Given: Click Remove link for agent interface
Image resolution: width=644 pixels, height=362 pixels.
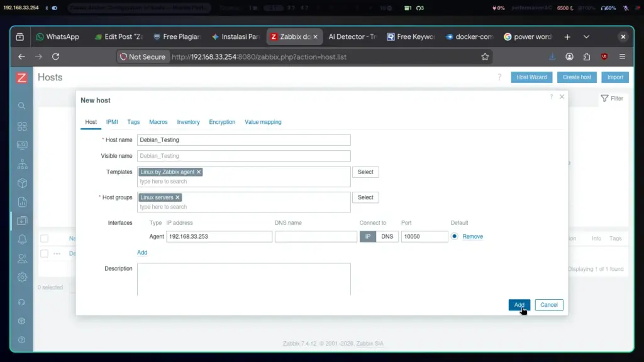Looking at the screenshot, I should 472,236.
